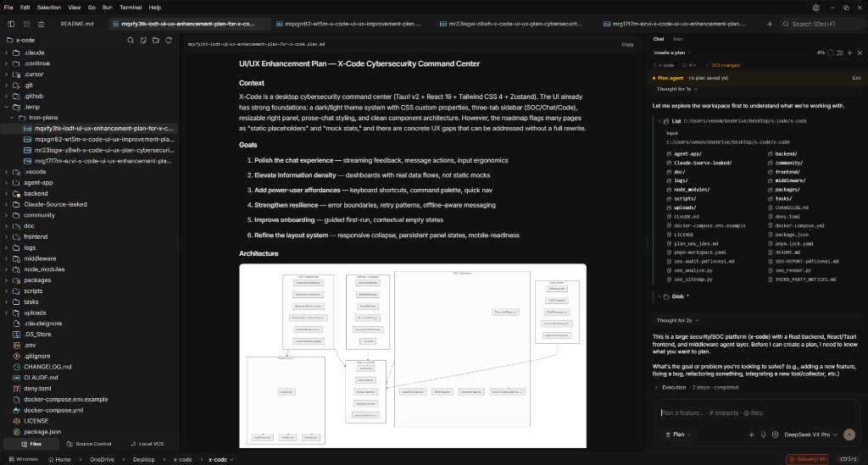Open the Help menu

(155, 7)
